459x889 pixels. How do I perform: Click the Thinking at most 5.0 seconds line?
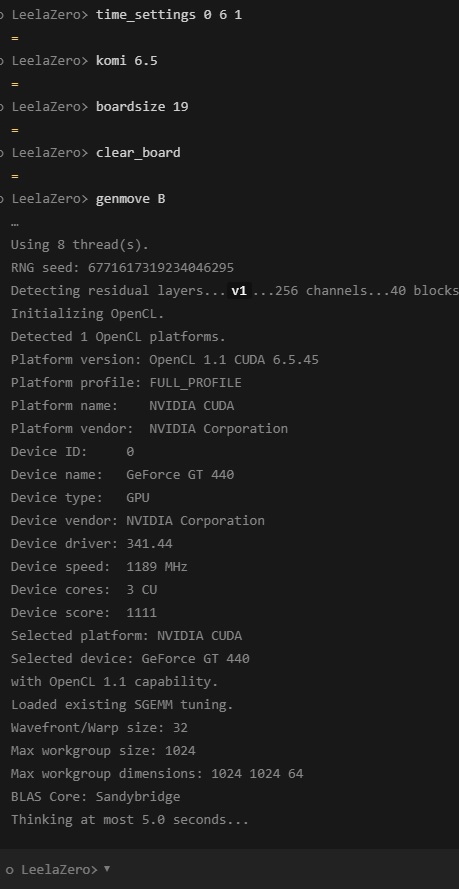pyautogui.click(x=130, y=820)
